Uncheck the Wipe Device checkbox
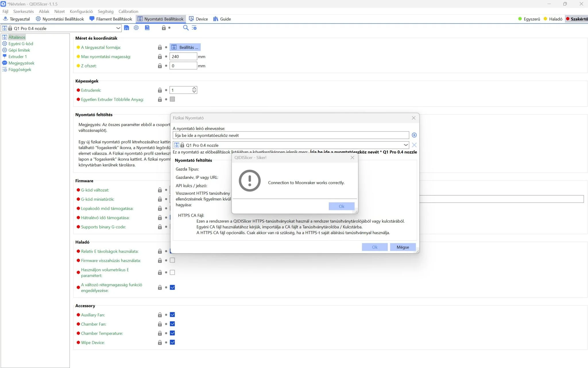The image size is (588, 368). [172, 342]
